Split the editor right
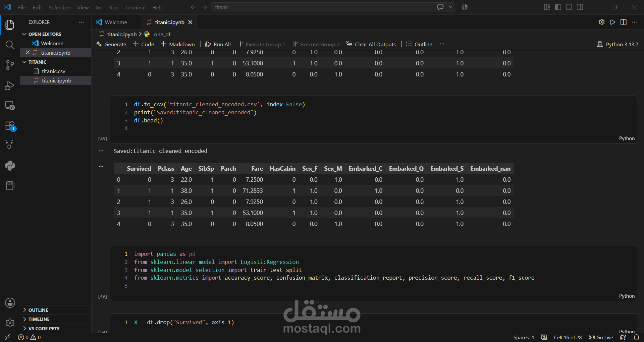 [x=624, y=22]
